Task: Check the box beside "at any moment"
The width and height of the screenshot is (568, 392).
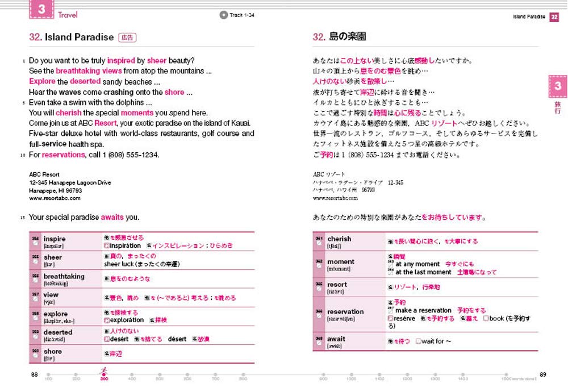Action: [391, 265]
